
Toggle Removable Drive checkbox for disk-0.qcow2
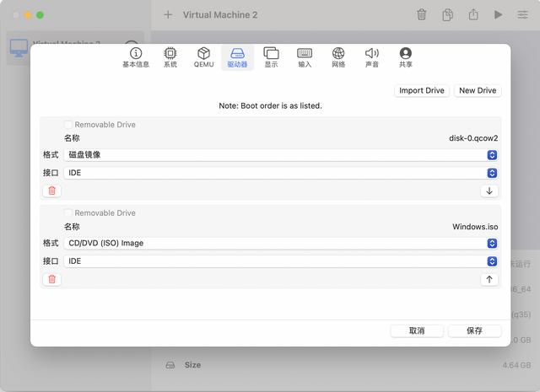click(69, 125)
